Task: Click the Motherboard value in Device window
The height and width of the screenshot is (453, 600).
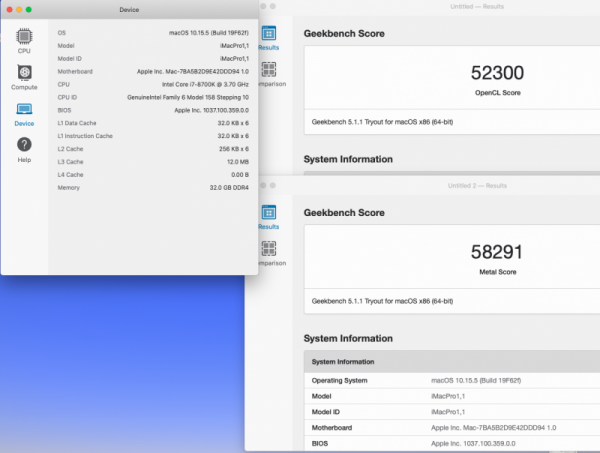Action: [193, 72]
